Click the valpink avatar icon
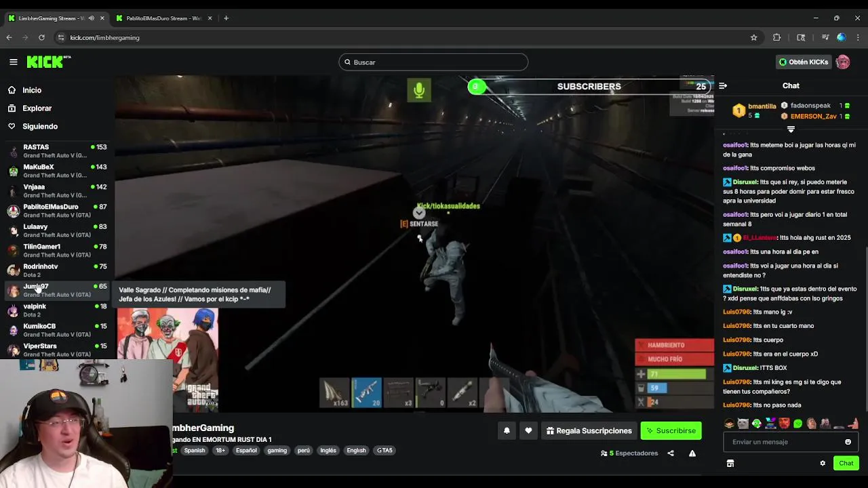This screenshot has width=868, height=488. [x=13, y=311]
